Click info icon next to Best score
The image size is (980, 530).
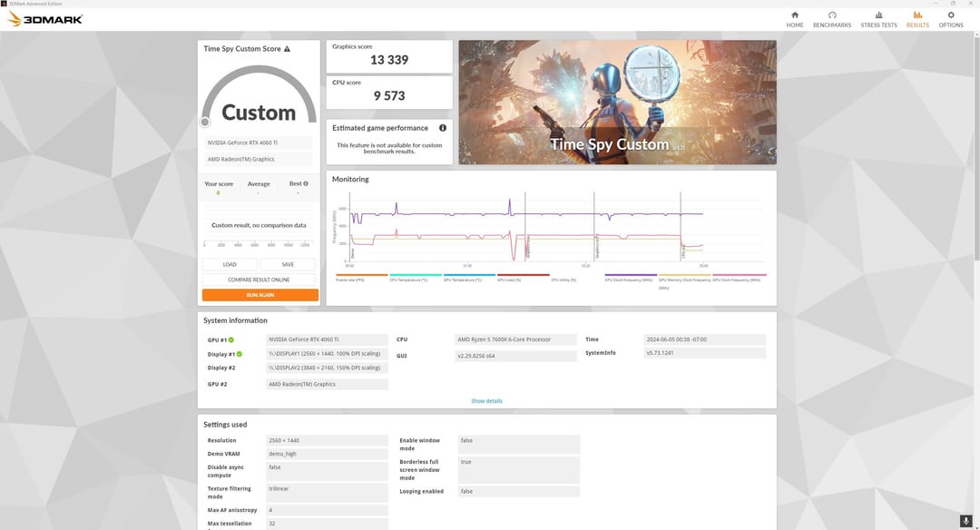click(306, 183)
